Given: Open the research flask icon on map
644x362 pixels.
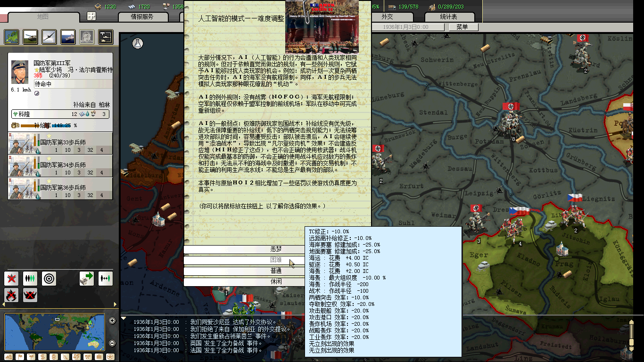Looking at the screenshot, I should click(137, 43).
